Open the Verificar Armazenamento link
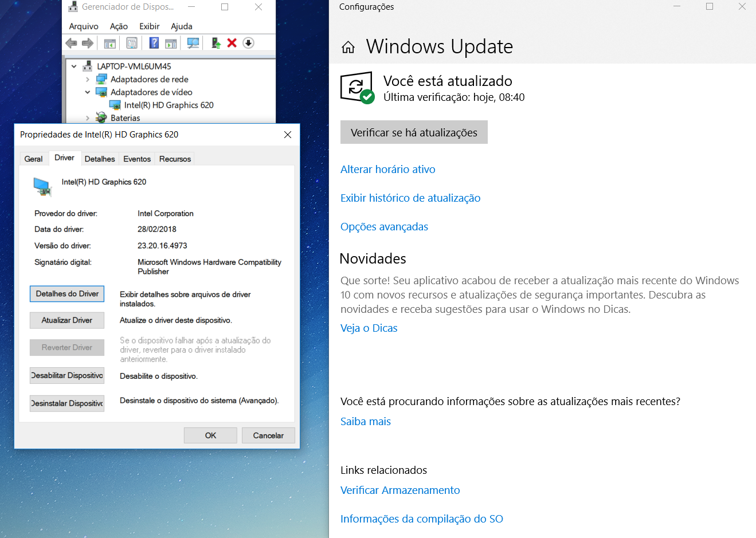 (400, 490)
